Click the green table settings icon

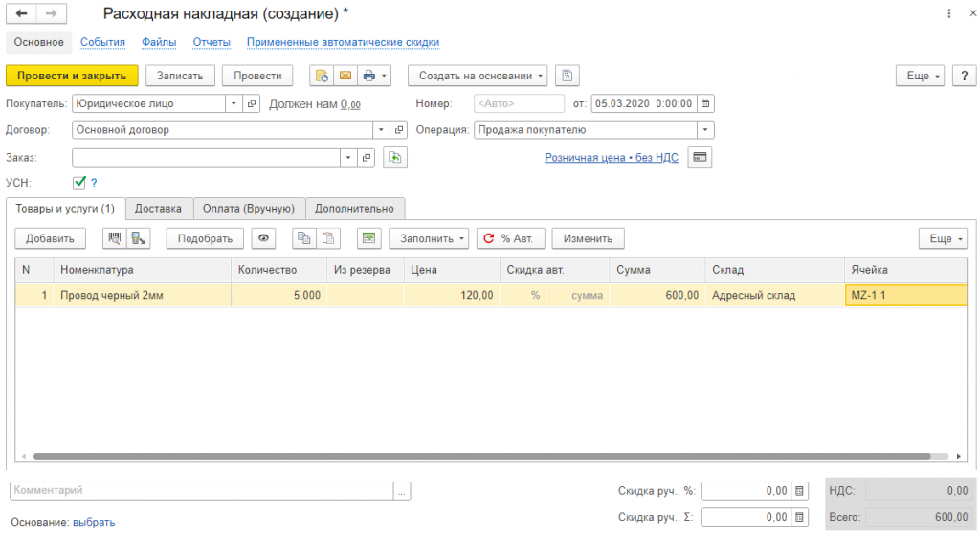tap(368, 238)
